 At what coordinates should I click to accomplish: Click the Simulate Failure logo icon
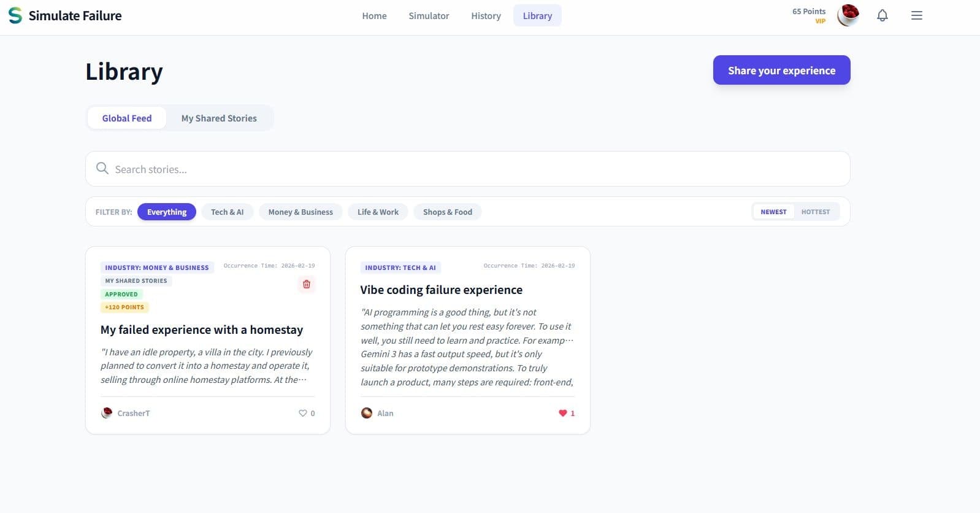pyautogui.click(x=15, y=16)
